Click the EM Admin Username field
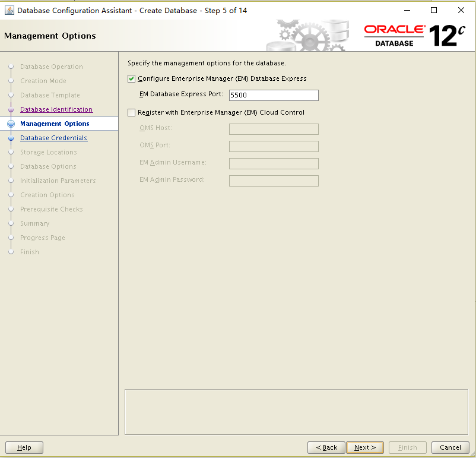This screenshot has width=476, height=458. 274,163
